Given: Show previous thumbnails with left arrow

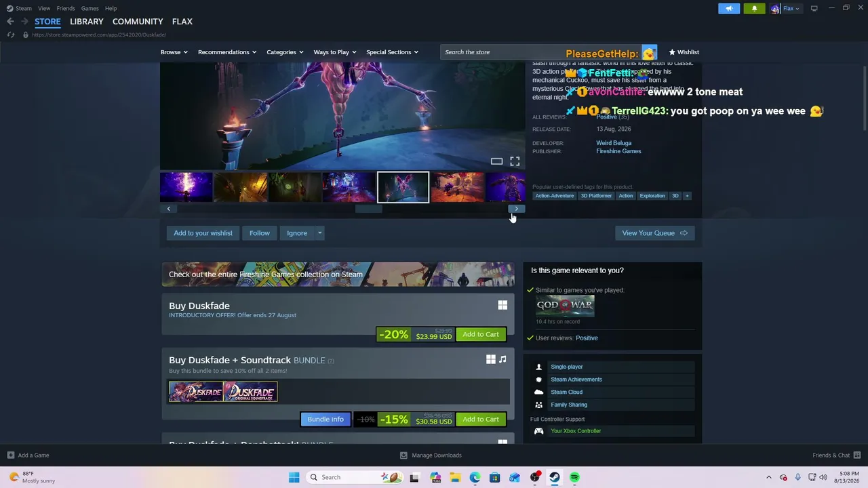Looking at the screenshot, I should [169, 209].
